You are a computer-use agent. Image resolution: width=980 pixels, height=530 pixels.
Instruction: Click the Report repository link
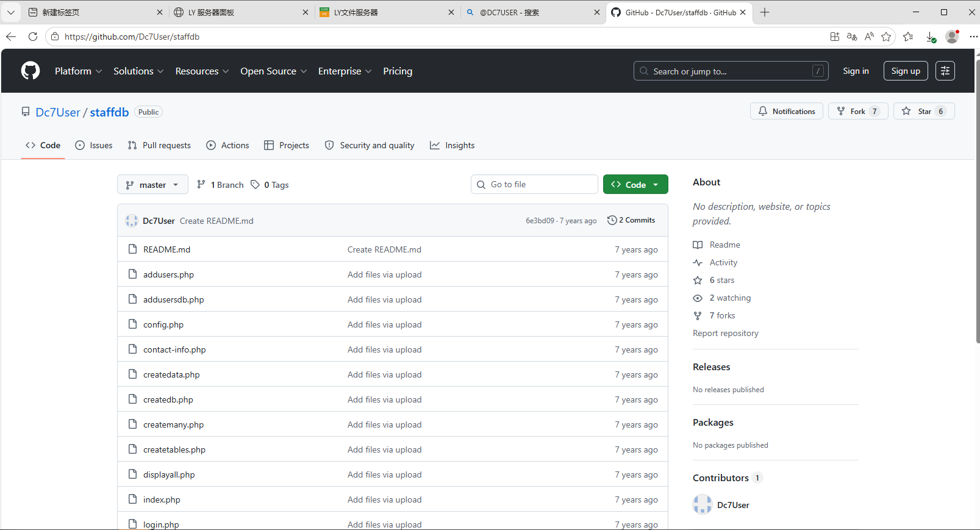tap(726, 333)
